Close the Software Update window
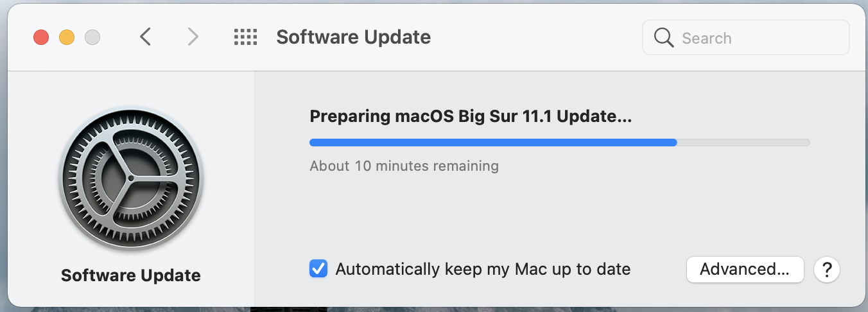This screenshot has height=312, width=868. coord(41,37)
